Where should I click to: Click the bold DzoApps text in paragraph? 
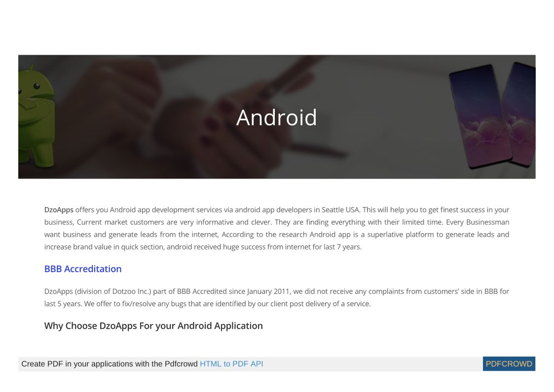point(59,210)
